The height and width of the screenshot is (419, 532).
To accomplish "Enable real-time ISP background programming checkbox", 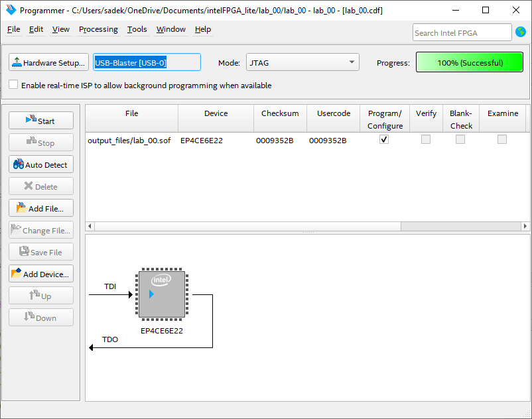I will click(x=13, y=85).
